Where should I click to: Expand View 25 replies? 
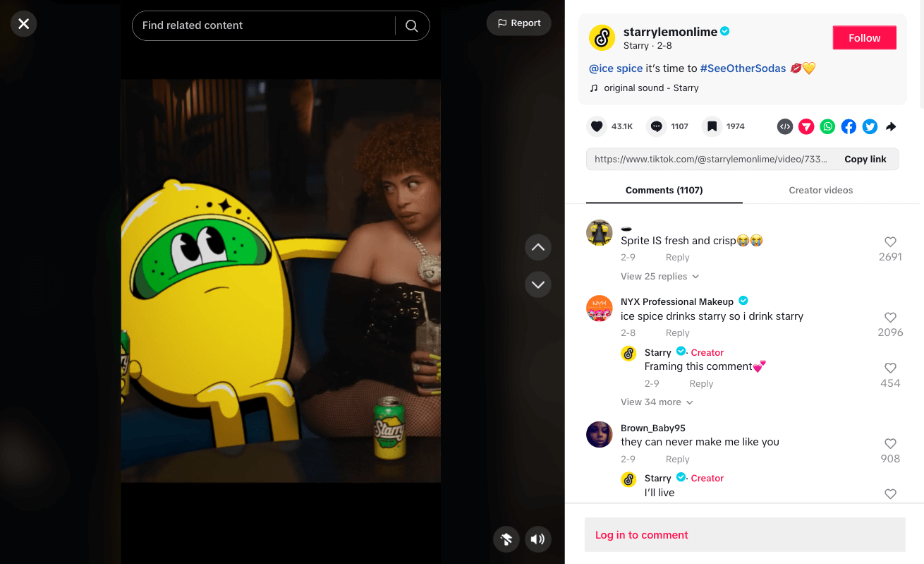pos(659,277)
